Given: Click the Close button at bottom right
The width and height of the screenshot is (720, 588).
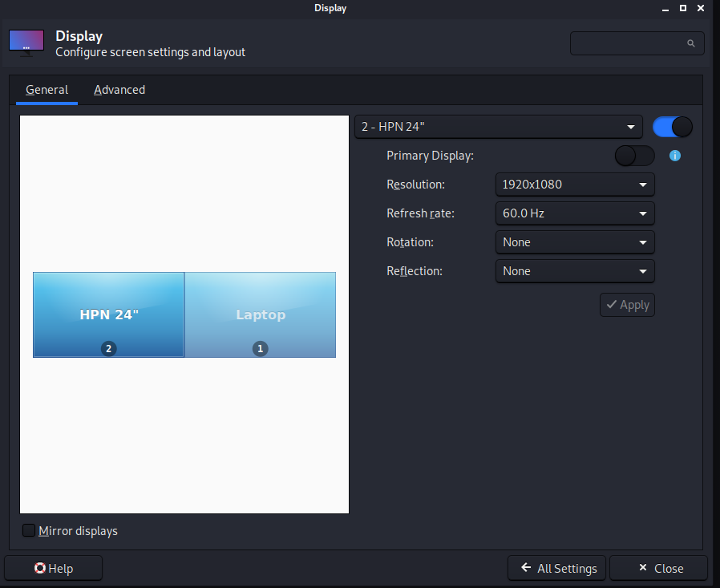Looking at the screenshot, I should 658,568.
